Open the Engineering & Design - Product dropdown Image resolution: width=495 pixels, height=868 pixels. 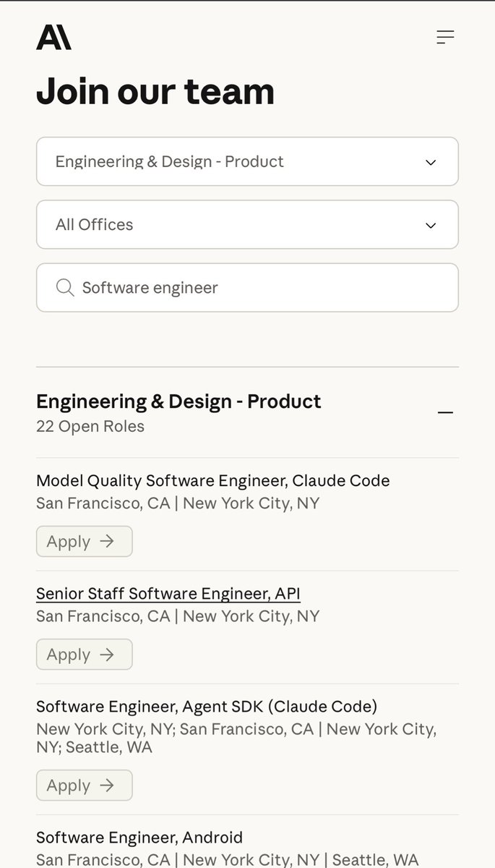click(247, 161)
